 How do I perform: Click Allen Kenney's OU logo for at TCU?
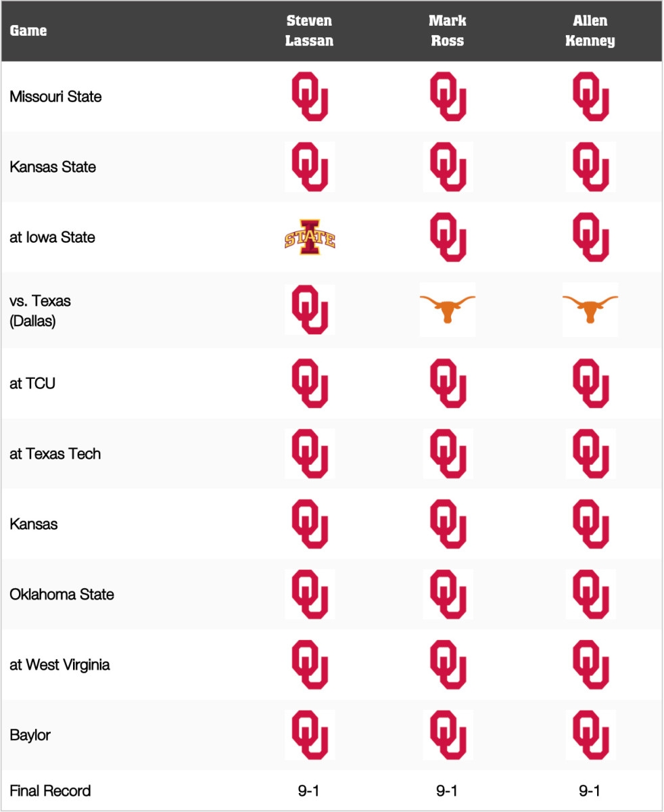click(590, 384)
